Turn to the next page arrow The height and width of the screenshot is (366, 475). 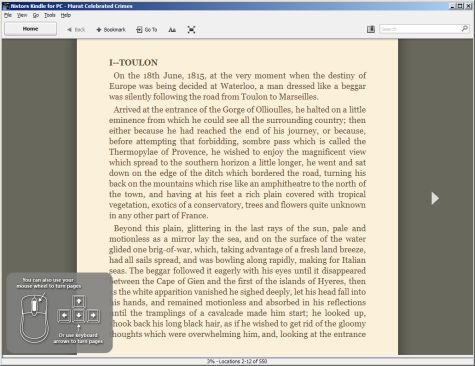click(x=435, y=198)
